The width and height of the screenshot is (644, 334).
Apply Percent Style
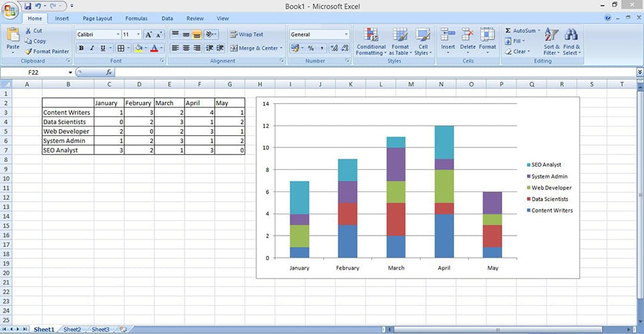pyautogui.click(x=311, y=48)
